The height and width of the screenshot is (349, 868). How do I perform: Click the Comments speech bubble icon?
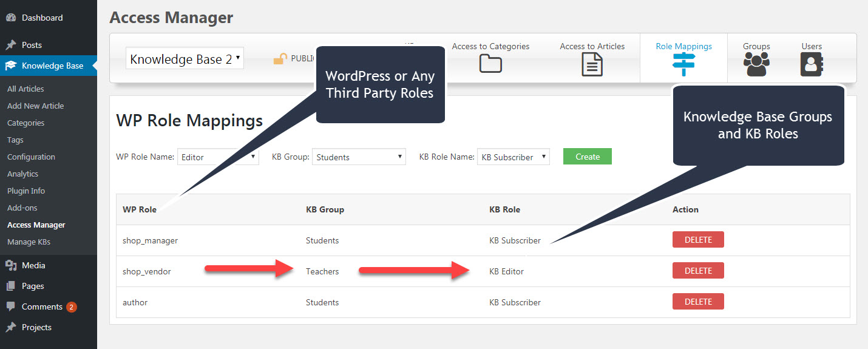11,307
